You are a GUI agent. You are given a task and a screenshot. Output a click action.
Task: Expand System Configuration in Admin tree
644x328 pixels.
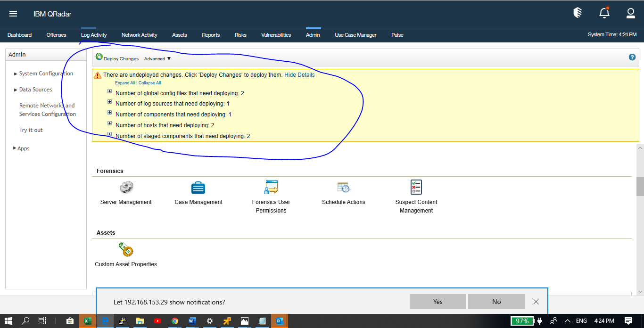click(16, 74)
